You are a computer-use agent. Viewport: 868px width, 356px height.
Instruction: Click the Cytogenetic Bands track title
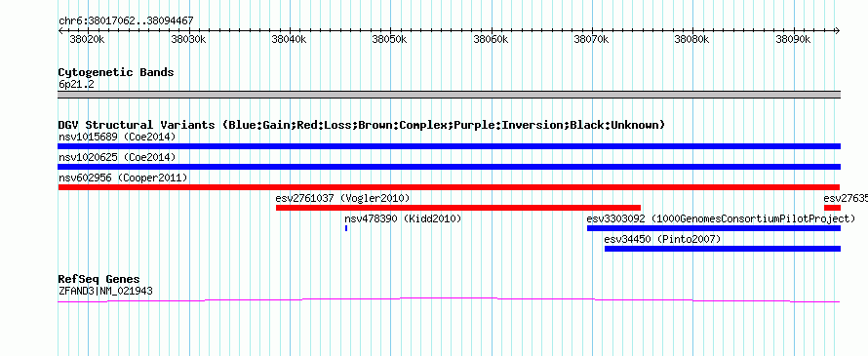tap(116, 72)
